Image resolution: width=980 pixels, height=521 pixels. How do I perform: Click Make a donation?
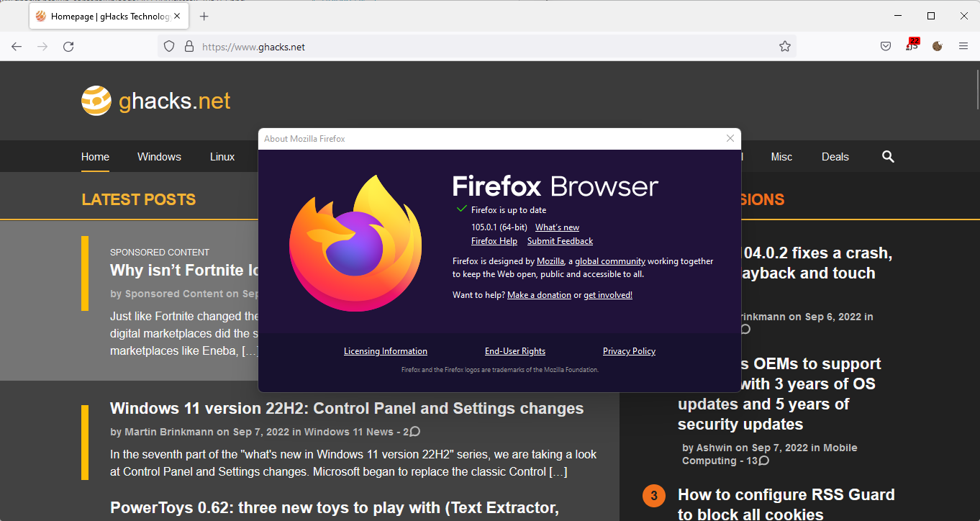[x=539, y=295]
